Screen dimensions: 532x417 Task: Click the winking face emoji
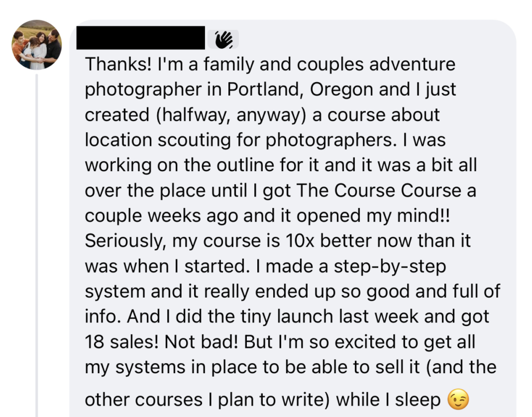click(x=458, y=399)
